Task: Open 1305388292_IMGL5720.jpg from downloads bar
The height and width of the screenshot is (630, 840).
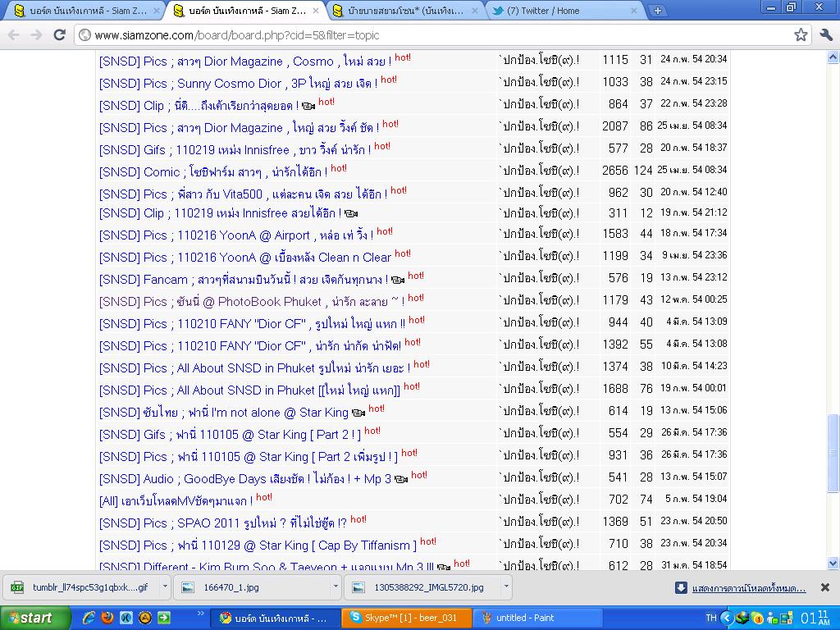Action: click(x=428, y=587)
